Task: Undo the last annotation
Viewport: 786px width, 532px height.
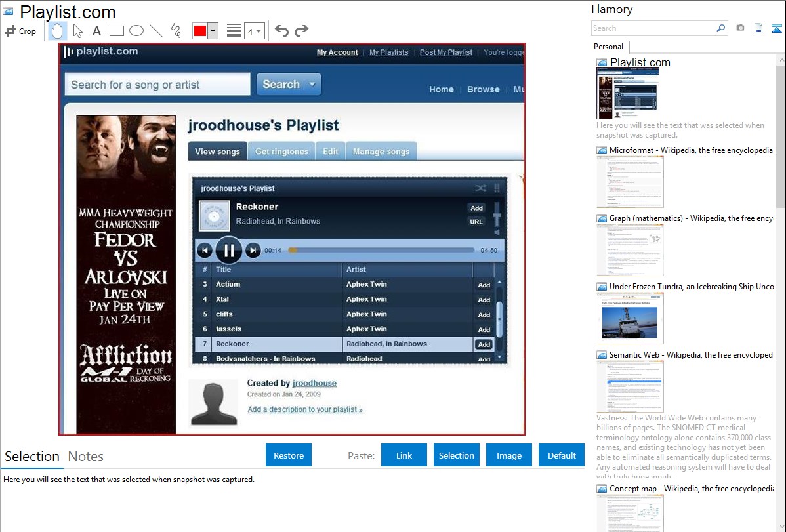Action: point(281,31)
